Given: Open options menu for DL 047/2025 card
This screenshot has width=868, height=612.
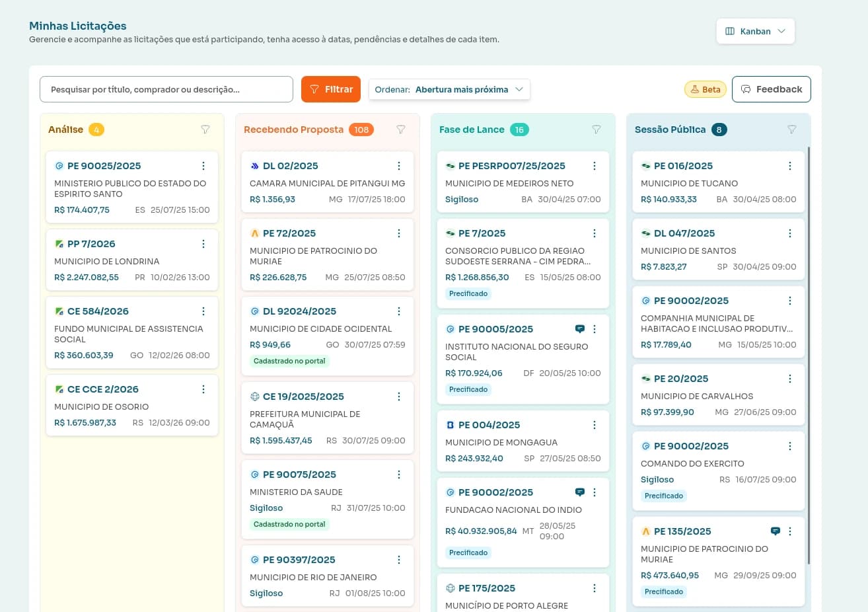Looking at the screenshot, I should (790, 233).
